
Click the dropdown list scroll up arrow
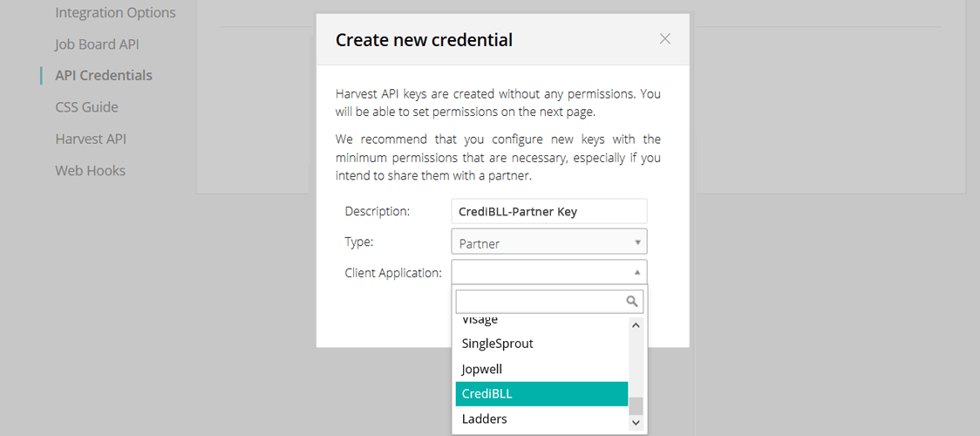pos(636,325)
